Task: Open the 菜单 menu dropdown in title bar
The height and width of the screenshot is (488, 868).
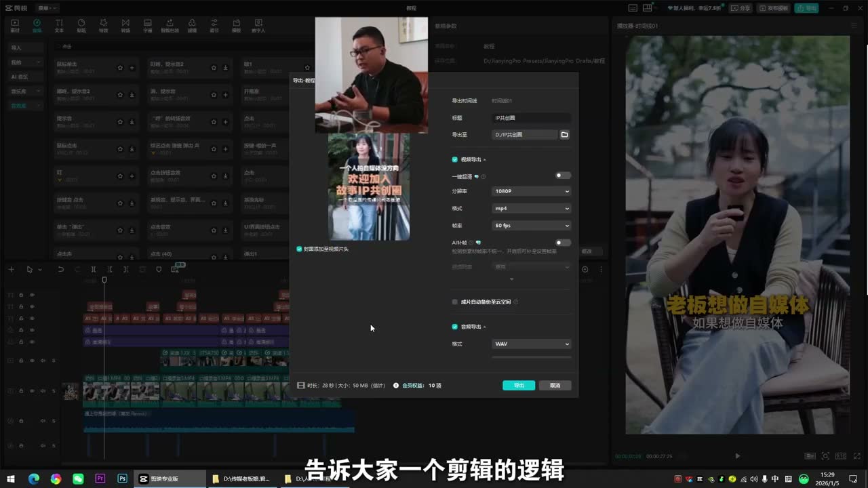Action: tap(47, 8)
